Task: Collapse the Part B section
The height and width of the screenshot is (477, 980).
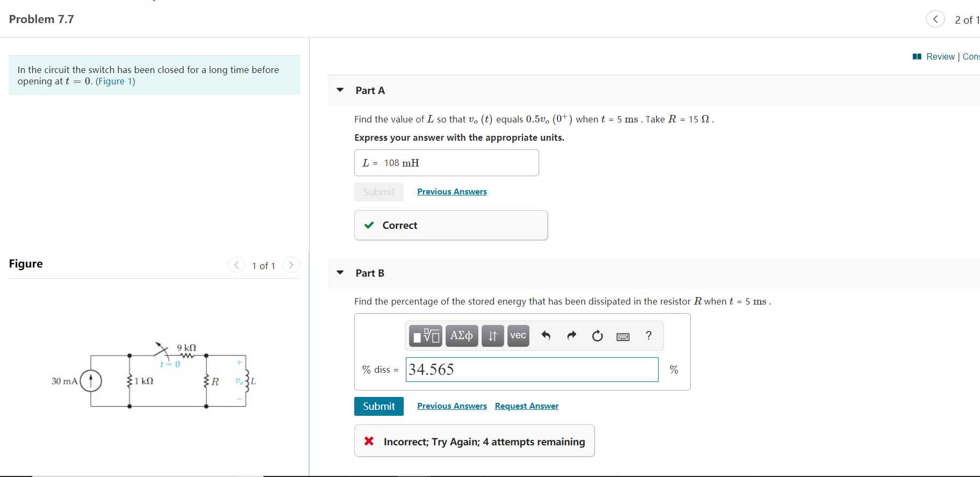Action: click(340, 272)
